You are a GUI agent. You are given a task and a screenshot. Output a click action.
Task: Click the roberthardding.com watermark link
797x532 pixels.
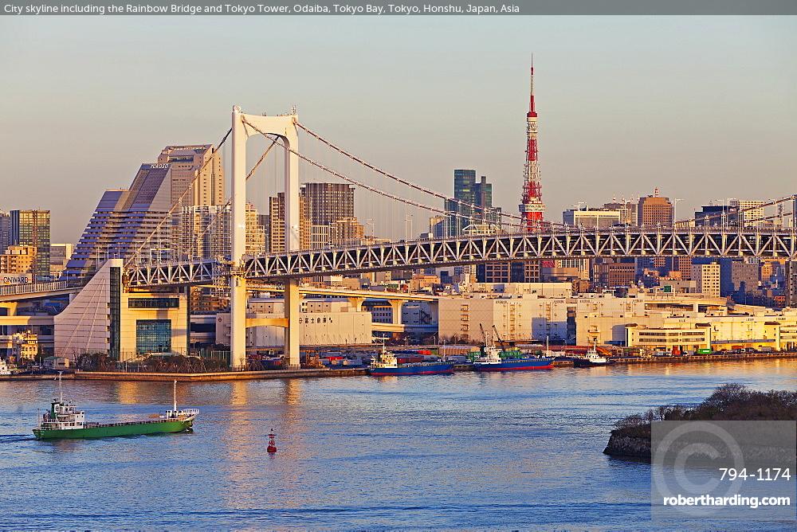[726, 501]
